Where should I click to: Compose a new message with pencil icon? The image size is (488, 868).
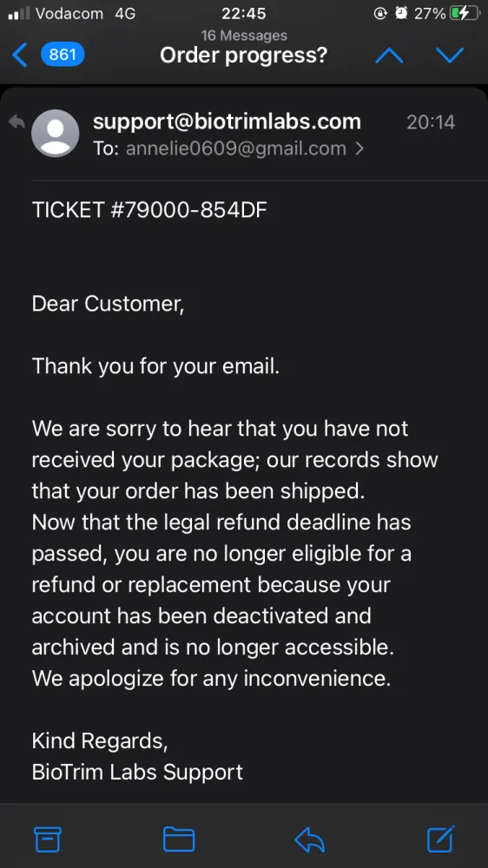point(441,838)
